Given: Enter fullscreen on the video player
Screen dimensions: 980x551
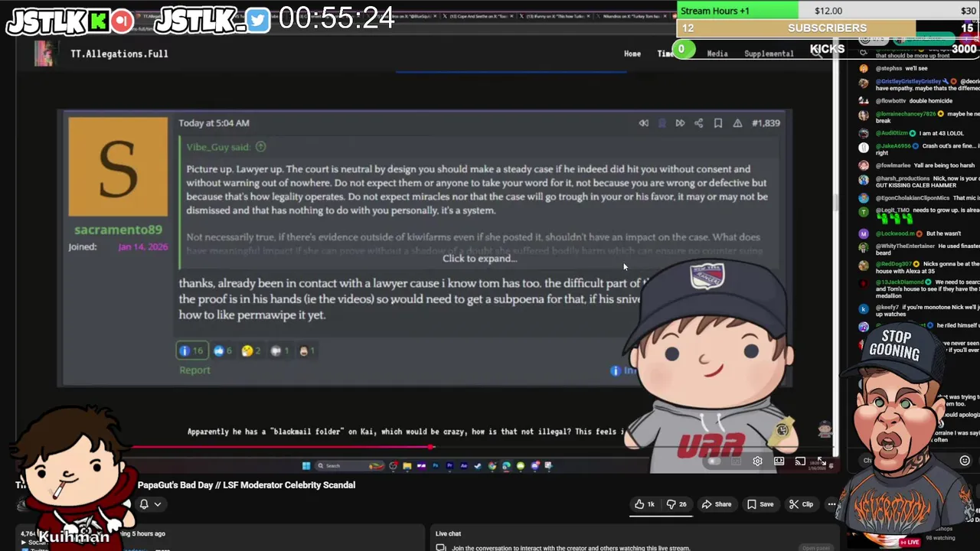Looking at the screenshot, I should pos(821,461).
